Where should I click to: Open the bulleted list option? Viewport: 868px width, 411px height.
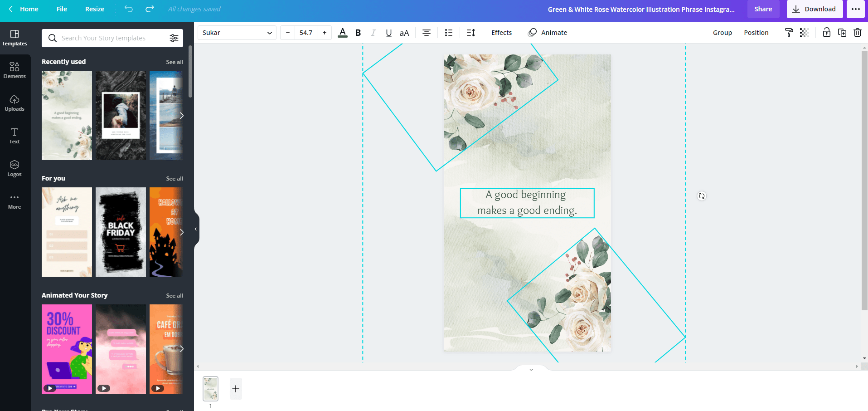point(448,32)
